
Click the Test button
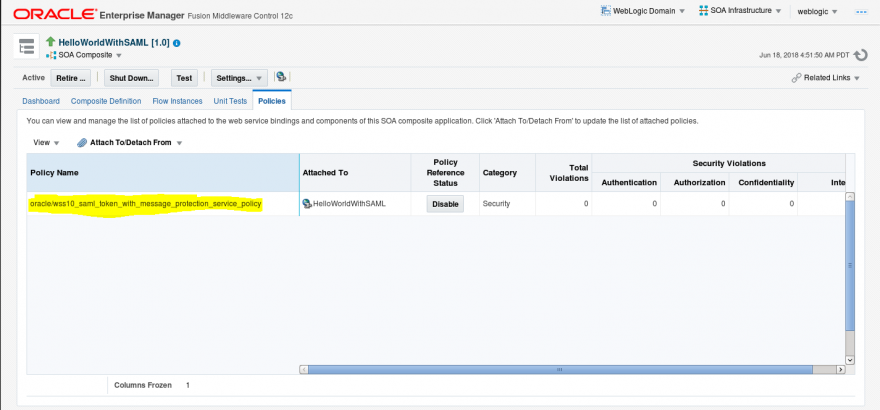[184, 78]
